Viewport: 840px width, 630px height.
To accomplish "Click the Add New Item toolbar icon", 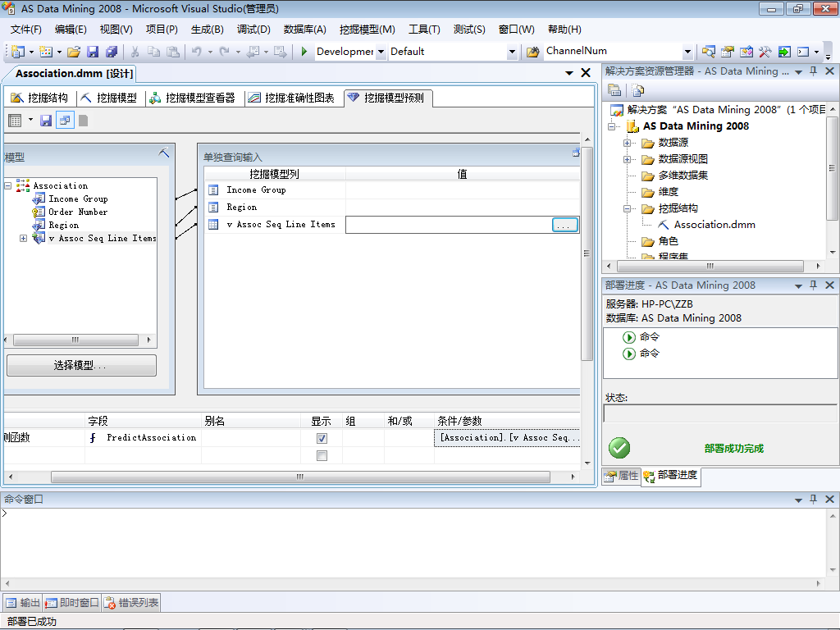I will coord(46,52).
